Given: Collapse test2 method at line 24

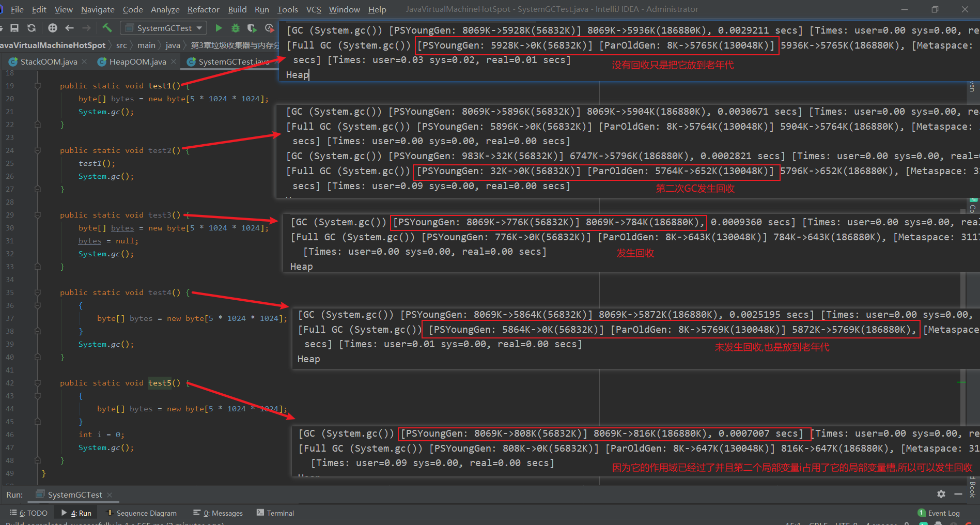Looking at the screenshot, I should click(37, 150).
